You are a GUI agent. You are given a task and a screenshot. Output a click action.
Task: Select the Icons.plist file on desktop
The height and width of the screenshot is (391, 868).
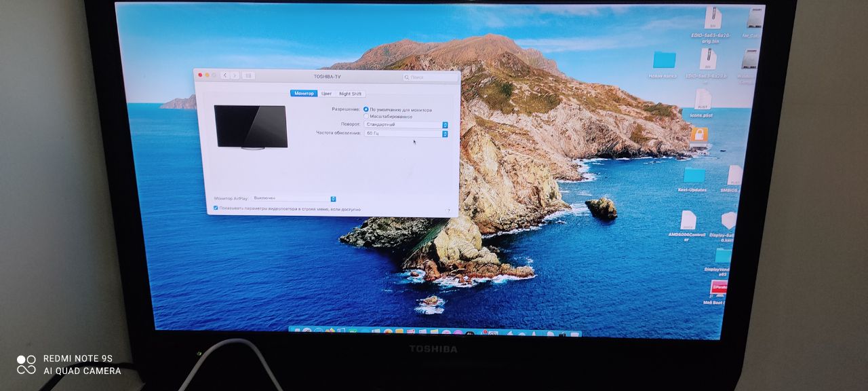703,99
